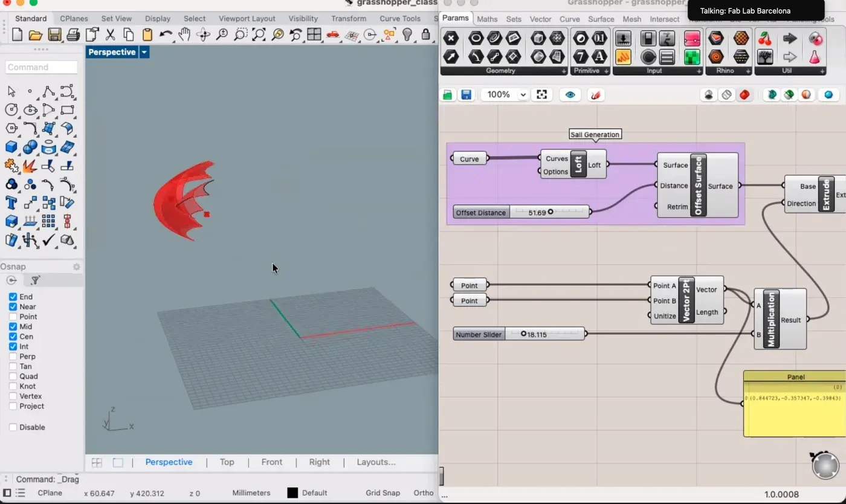
Task: Open the Perspective viewport dropdown arrow
Action: click(x=144, y=53)
